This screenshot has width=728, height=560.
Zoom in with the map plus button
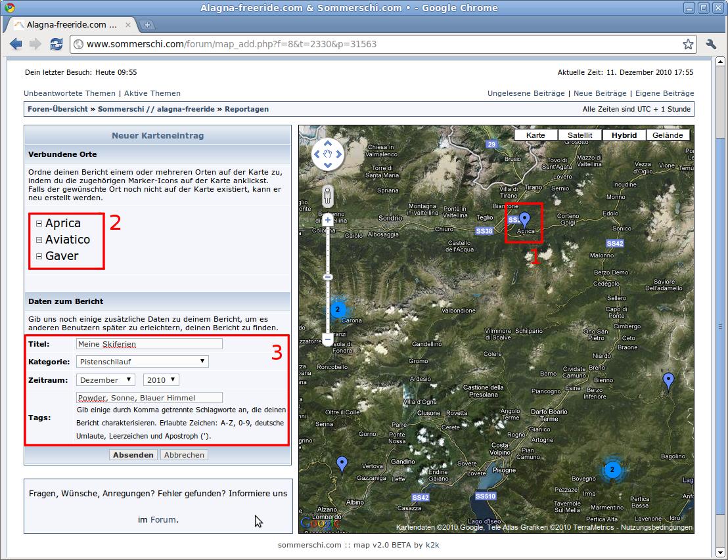(328, 221)
